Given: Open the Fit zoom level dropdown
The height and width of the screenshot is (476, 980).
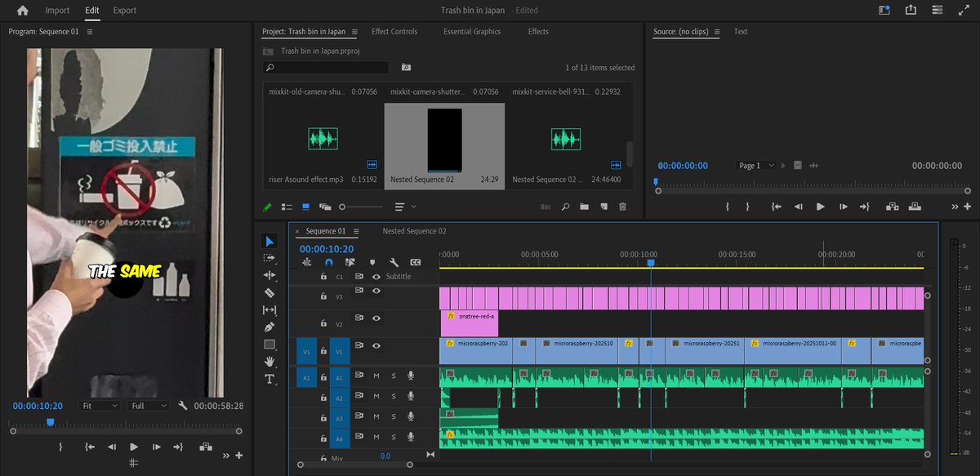Looking at the screenshot, I should pos(100,405).
